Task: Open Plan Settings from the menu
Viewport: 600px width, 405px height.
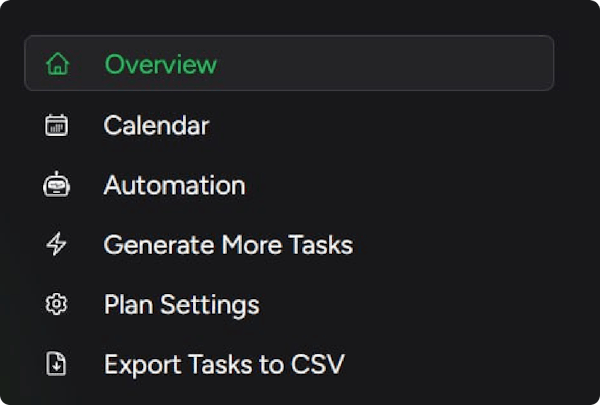Action: tap(181, 305)
